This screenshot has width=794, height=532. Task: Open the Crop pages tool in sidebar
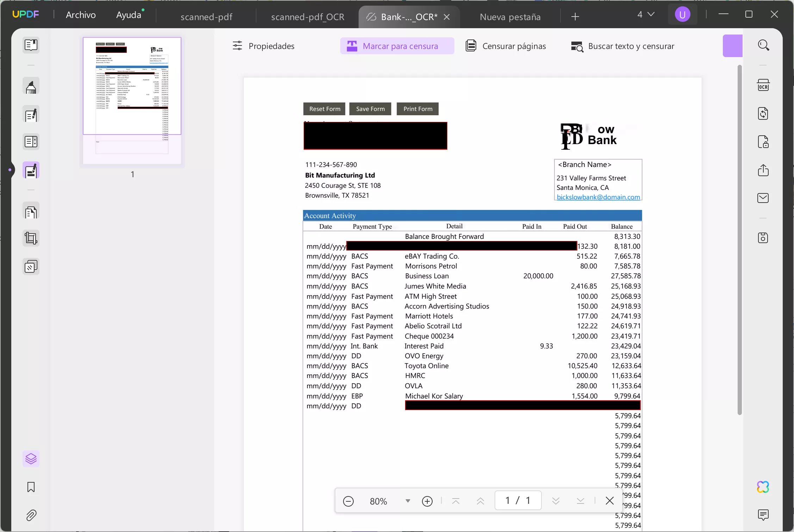[31, 239]
